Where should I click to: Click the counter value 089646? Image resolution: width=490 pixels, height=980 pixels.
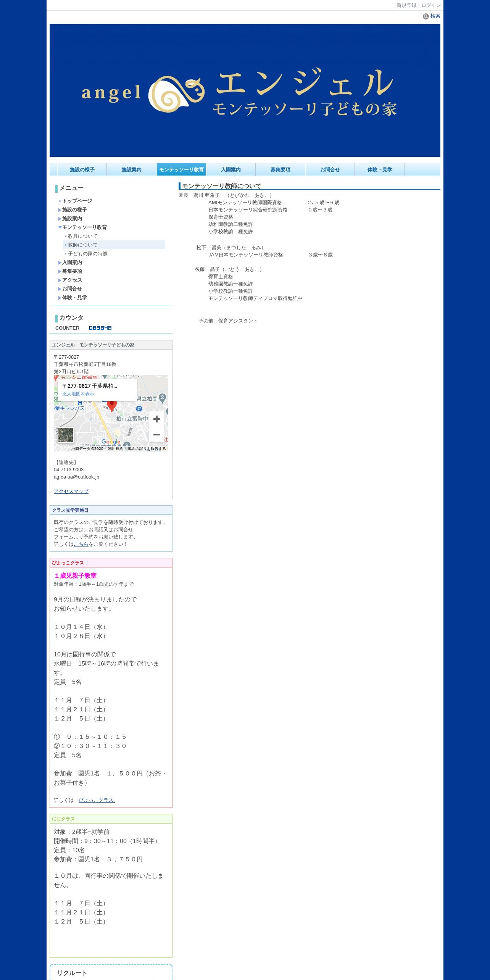pyautogui.click(x=100, y=328)
